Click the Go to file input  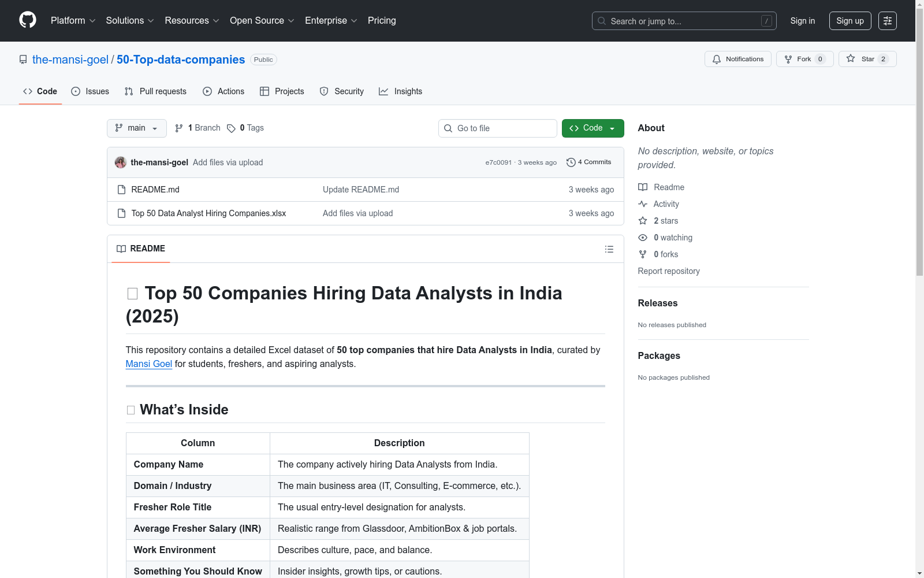coord(498,128)
